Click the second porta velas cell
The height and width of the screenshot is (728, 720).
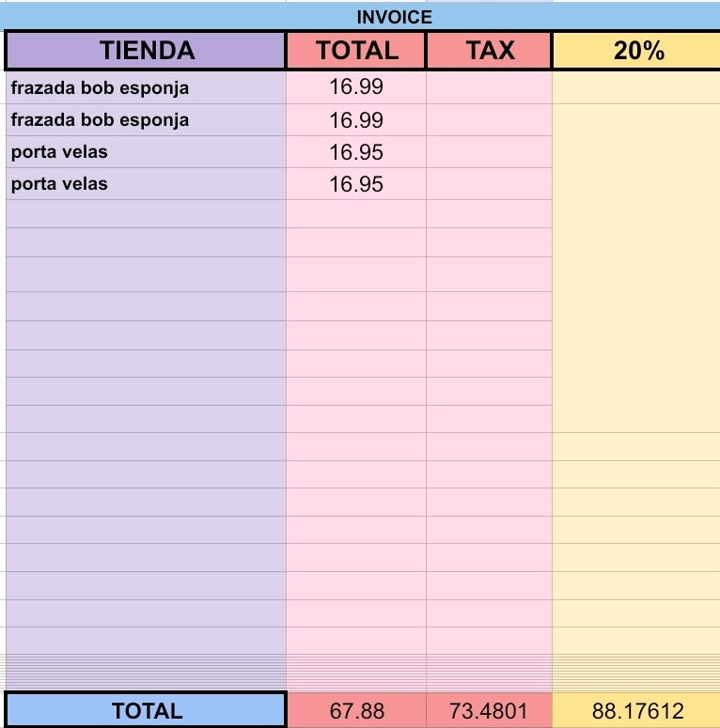(146, 184)
